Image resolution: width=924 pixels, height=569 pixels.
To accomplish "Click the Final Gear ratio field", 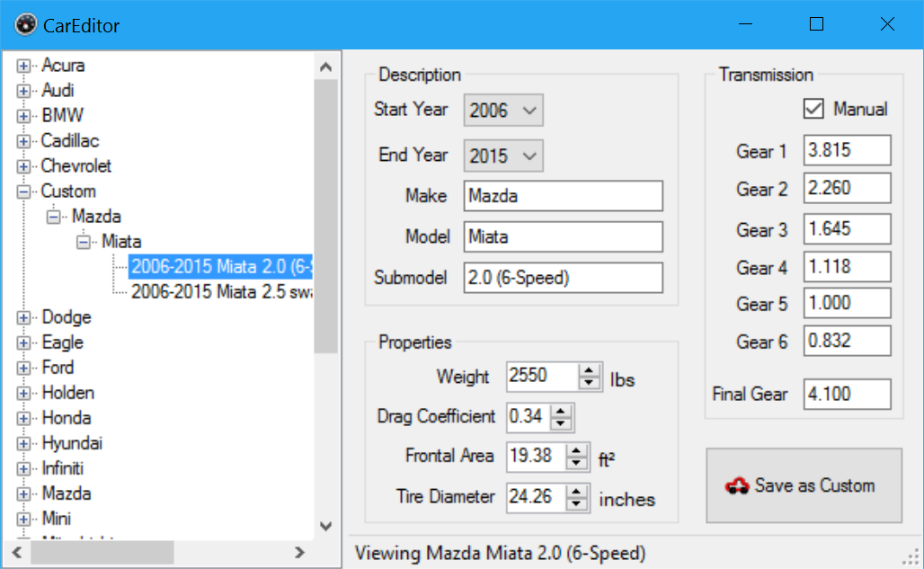I will 847,394.
